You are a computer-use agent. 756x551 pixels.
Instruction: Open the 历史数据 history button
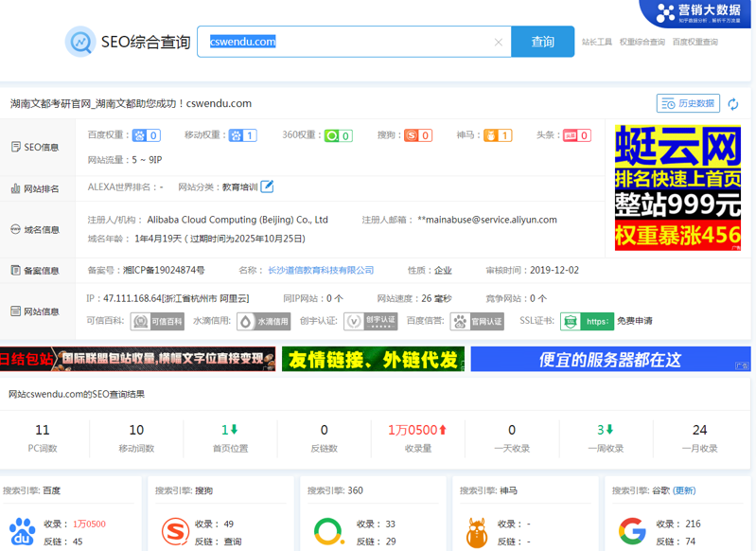pos(688,103)
